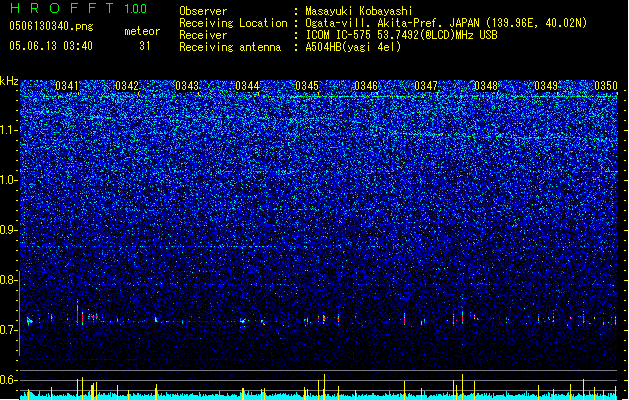Click the 0.7 frequency axis label

[9, 330]
